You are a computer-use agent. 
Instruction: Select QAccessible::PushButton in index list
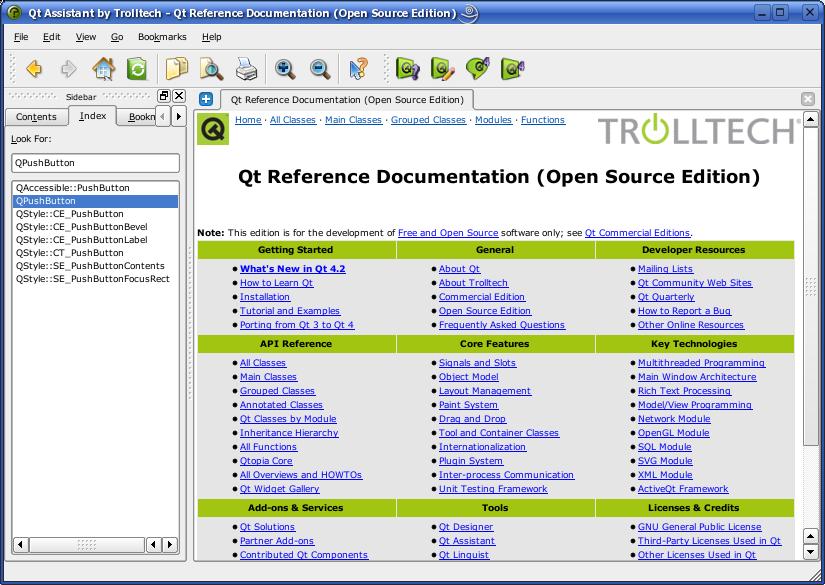tap(95, 188)
